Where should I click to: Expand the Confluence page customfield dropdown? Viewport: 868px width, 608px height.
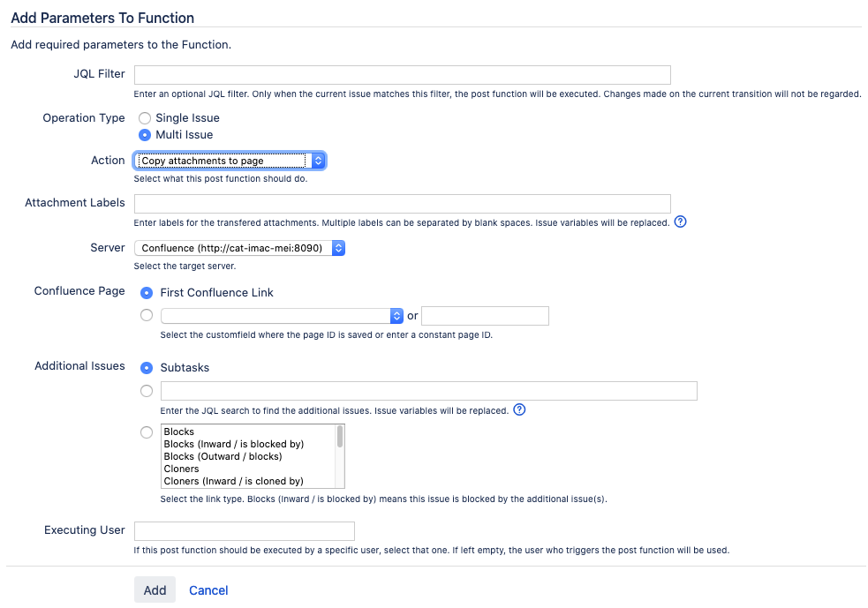click(x=281, y=315)
